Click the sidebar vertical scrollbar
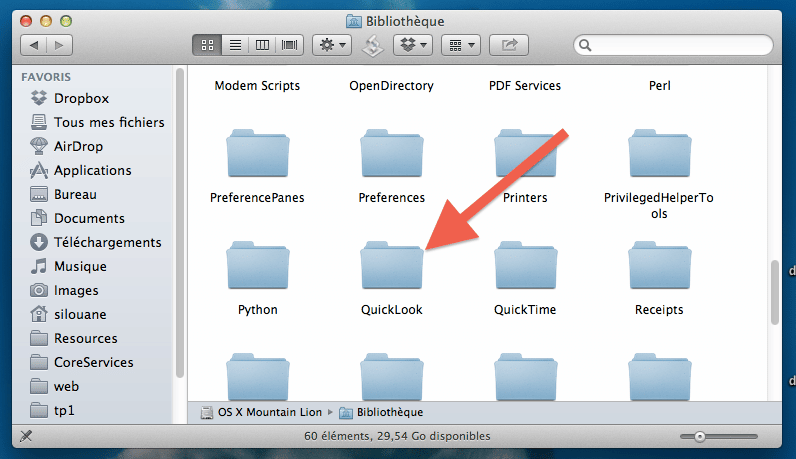This screenshot has height=459, width=796. 180,223
